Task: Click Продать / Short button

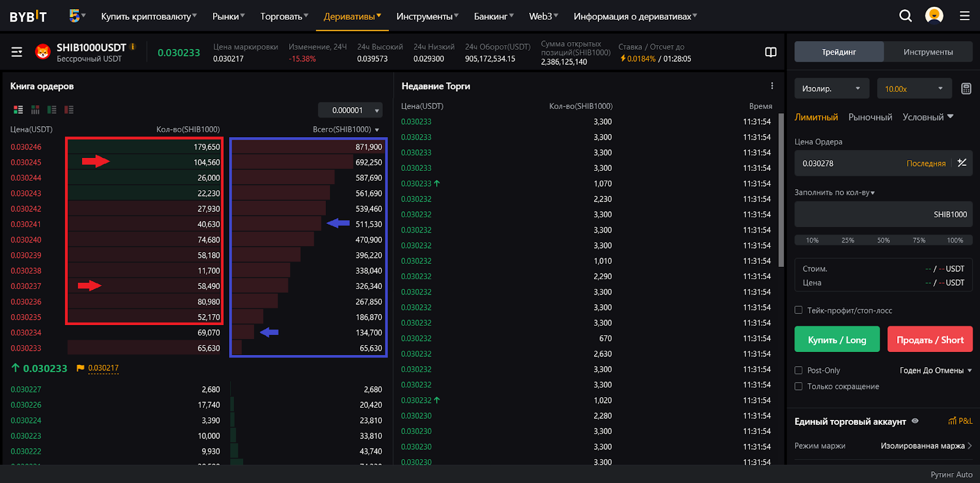Action: tap(930, 339)
